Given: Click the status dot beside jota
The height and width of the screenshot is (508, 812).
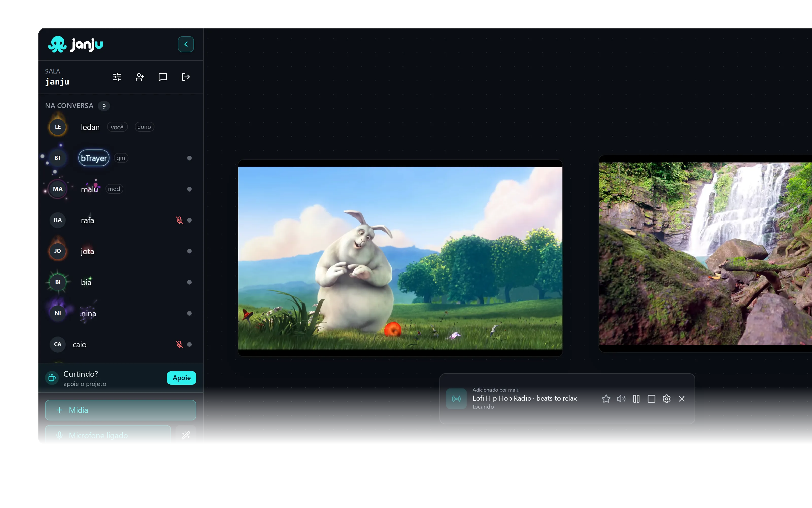Looking at the screenshot, I should click(x=189, y=251).
